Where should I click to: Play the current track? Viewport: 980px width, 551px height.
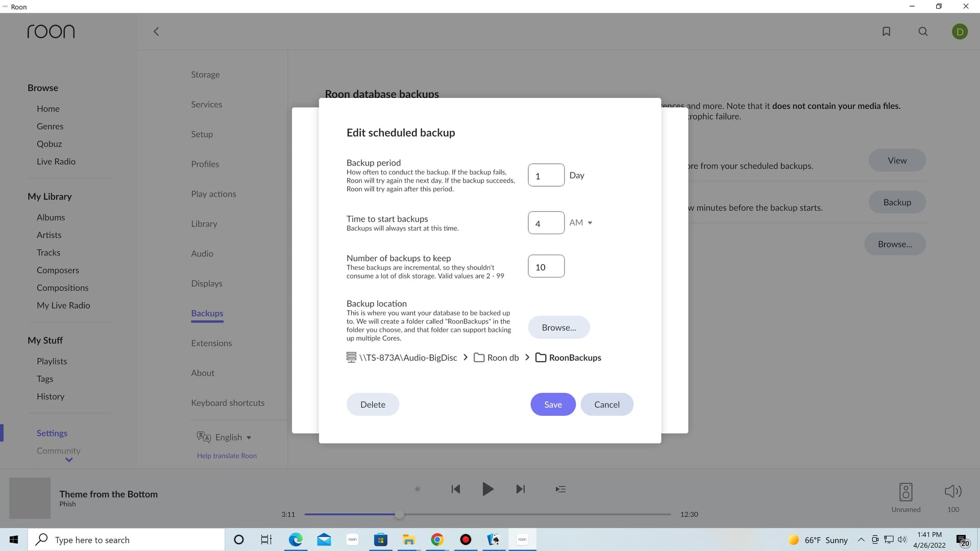pos(488,489)
